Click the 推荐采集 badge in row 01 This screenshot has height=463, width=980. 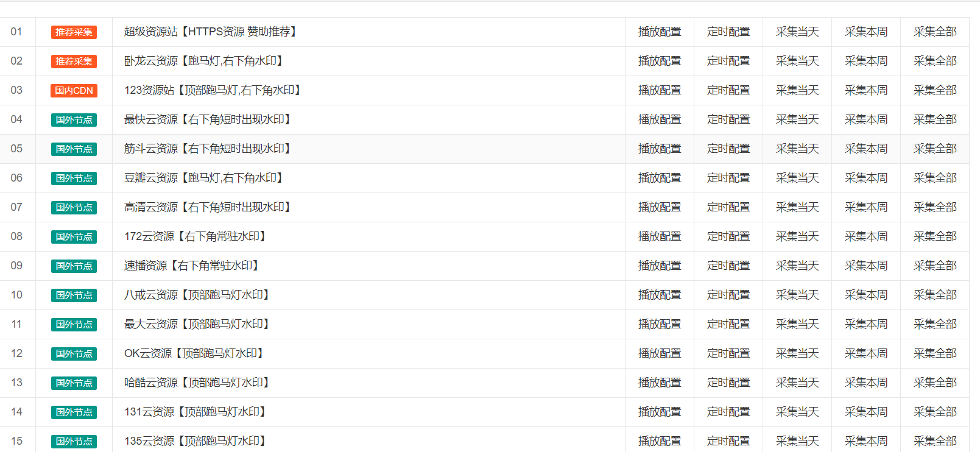click(x=74, y=32)
